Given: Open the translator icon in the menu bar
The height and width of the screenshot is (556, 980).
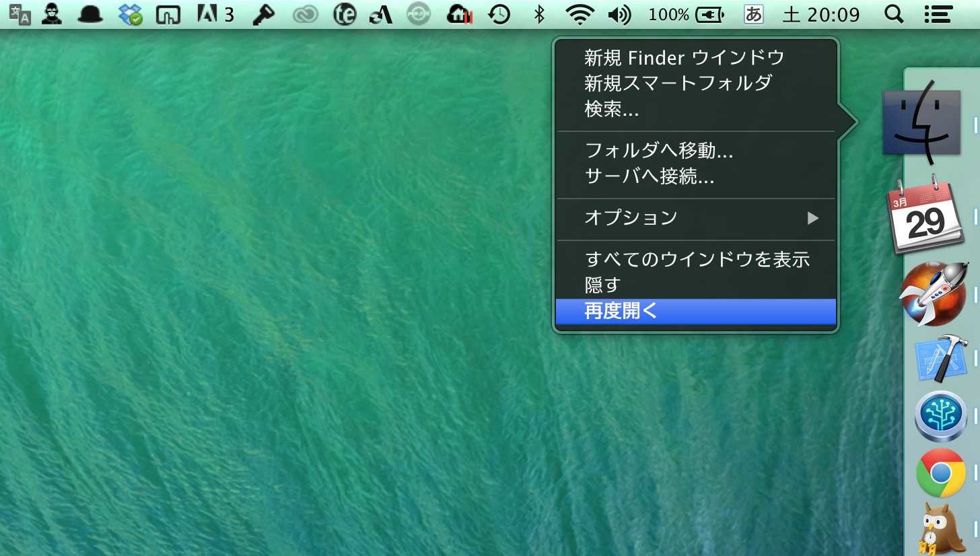Looking at the screenshot, I should [20, 14].
